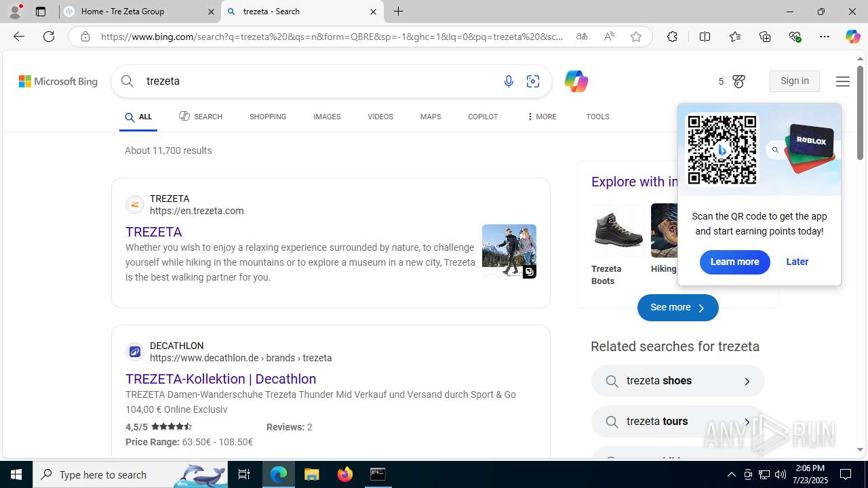
Task: Open the COPILOT tab
Action: pyautogui.click(x=483, y=117)
